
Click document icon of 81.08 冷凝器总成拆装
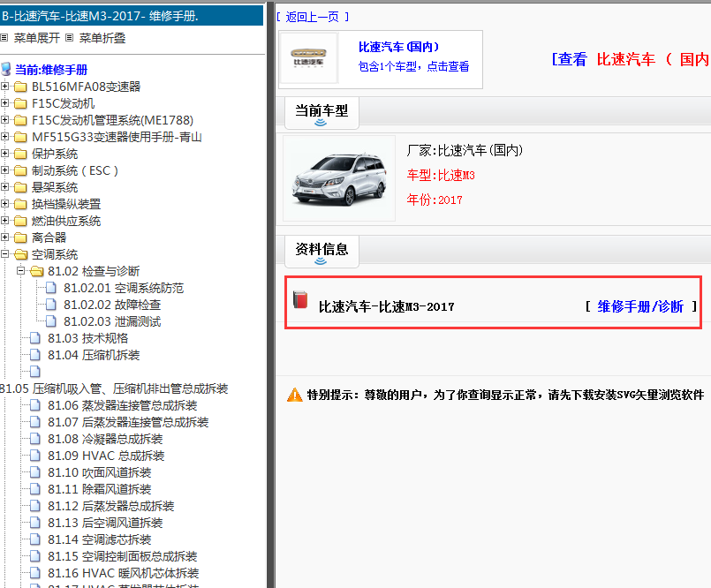pyautogui.click(x=35, y=439)
